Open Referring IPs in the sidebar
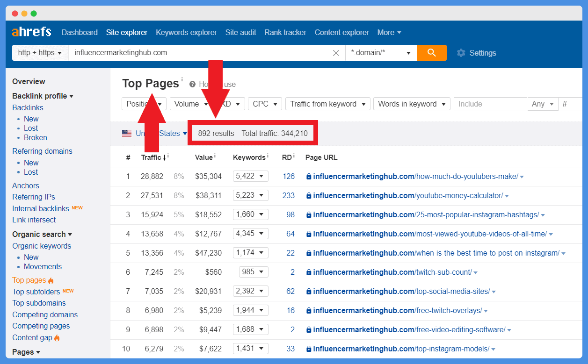This screenshot has height=364, width=588. point(34,197)
